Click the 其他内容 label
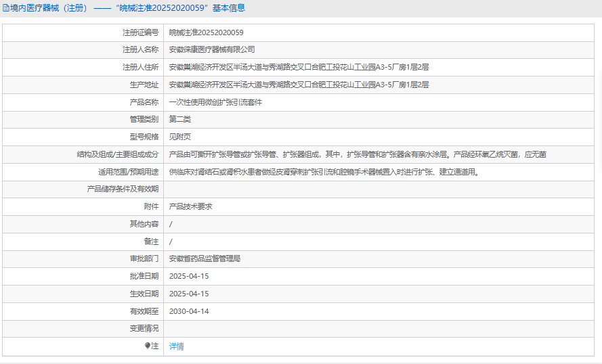 coord(144,224)
